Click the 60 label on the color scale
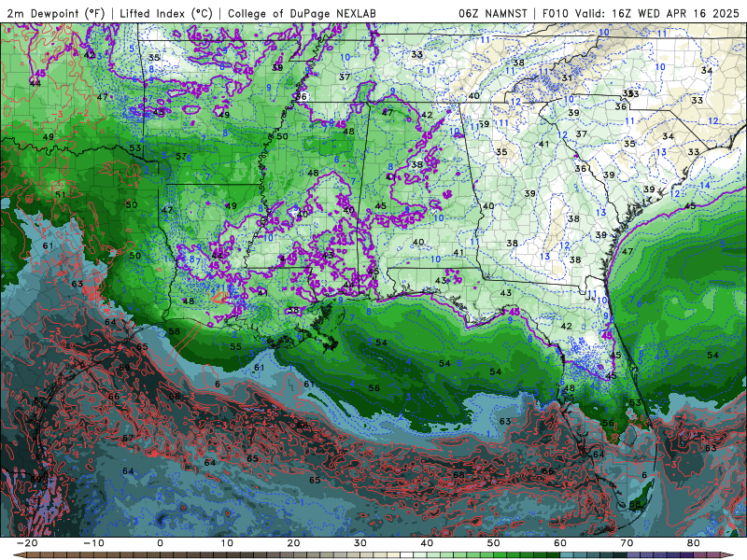747x560 pixels. pos(560,543)
